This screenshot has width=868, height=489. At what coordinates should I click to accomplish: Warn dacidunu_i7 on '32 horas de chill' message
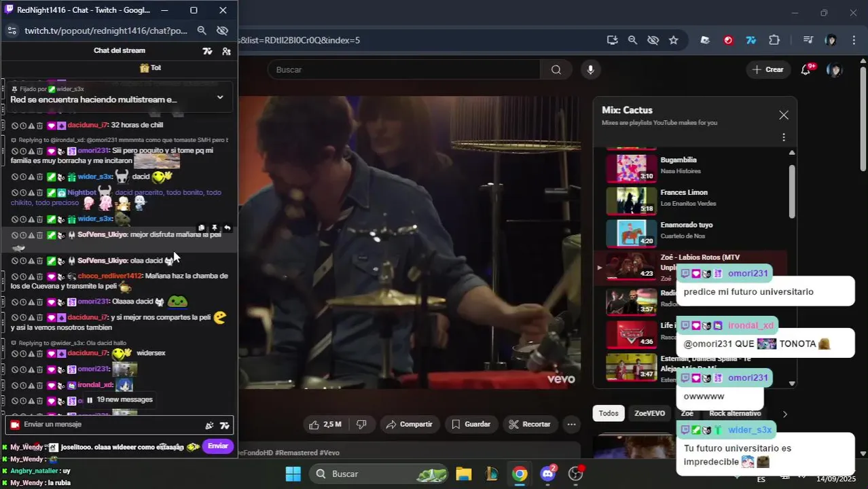pos(31,126)
